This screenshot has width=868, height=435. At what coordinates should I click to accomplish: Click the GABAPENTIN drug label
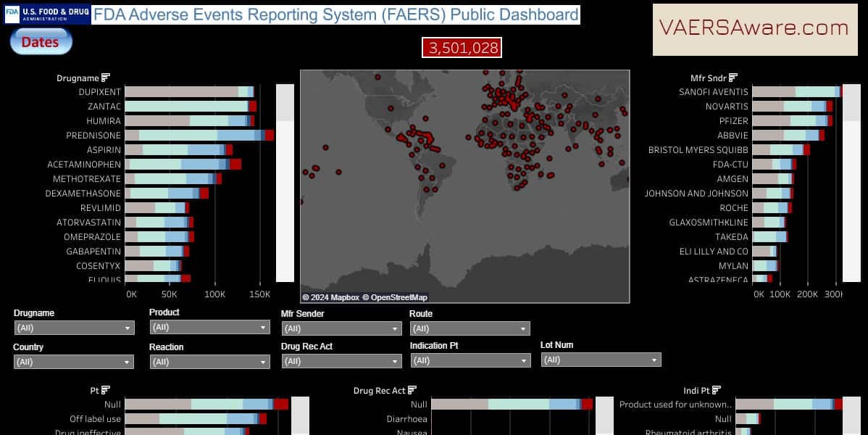click(x=93, y=252)
